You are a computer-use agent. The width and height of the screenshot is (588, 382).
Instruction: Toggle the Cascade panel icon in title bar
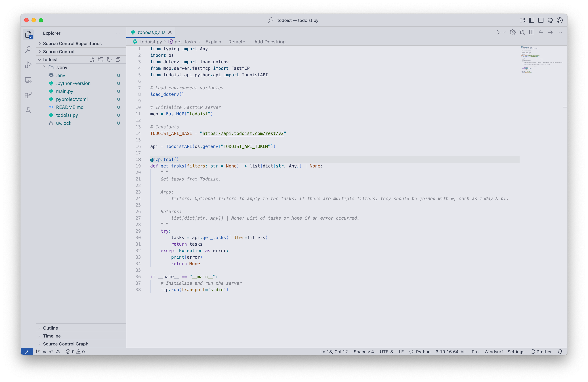tap(550, 20)
